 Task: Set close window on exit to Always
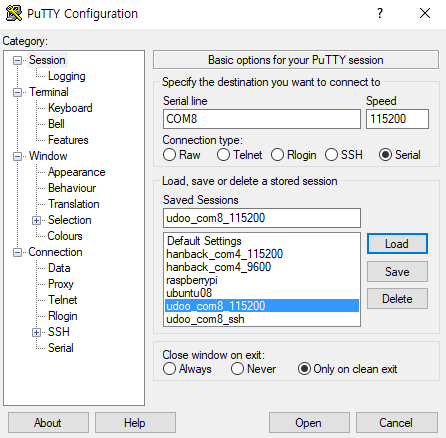click(187, 369)
